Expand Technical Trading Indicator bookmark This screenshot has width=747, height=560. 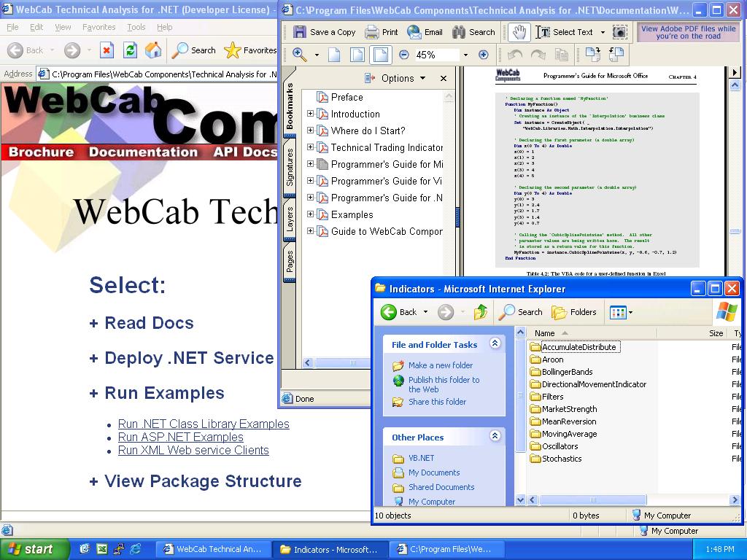[310, 147]
